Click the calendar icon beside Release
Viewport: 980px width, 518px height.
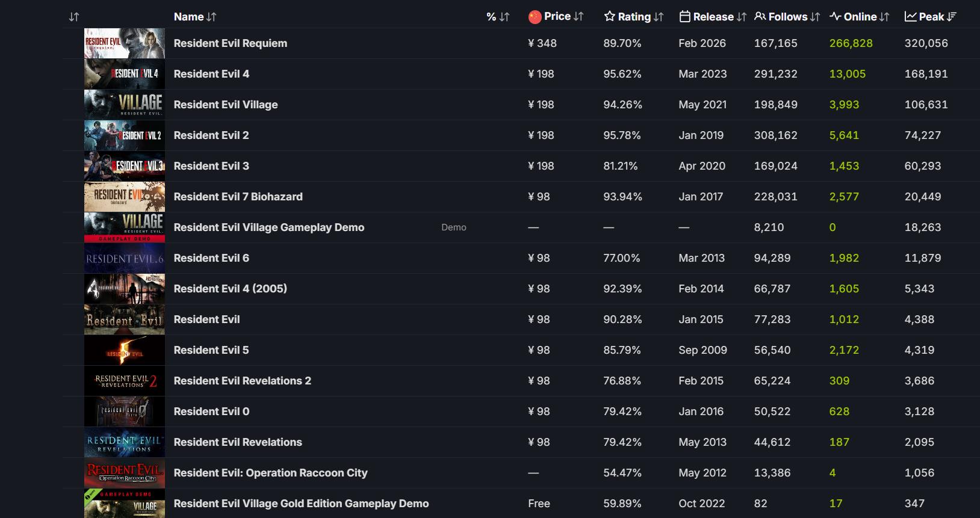click(684, 17)
